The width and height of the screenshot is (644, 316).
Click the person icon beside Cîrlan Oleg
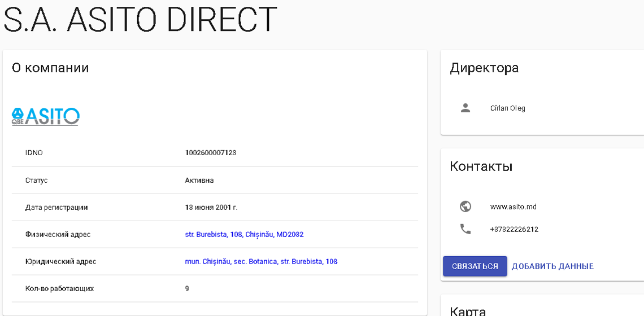[x=465, y=108]
